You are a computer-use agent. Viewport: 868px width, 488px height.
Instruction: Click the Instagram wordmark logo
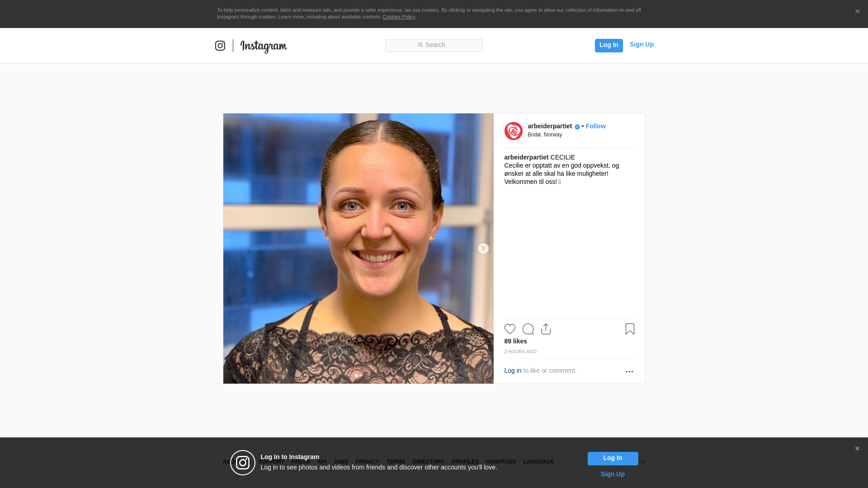[264, 47]
